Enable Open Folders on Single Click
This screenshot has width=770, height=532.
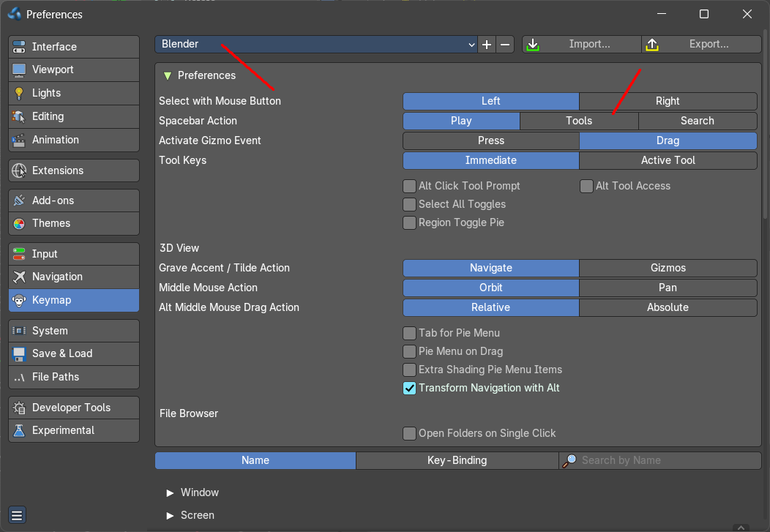point(410,433)
